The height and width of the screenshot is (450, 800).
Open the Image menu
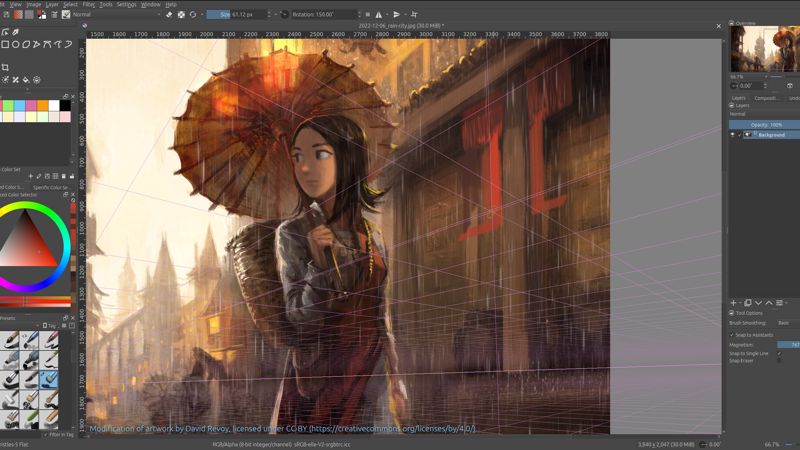34,5
